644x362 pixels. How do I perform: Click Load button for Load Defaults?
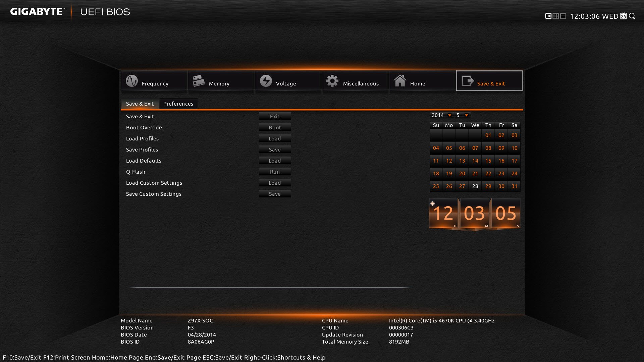click(x=275, y=161)
